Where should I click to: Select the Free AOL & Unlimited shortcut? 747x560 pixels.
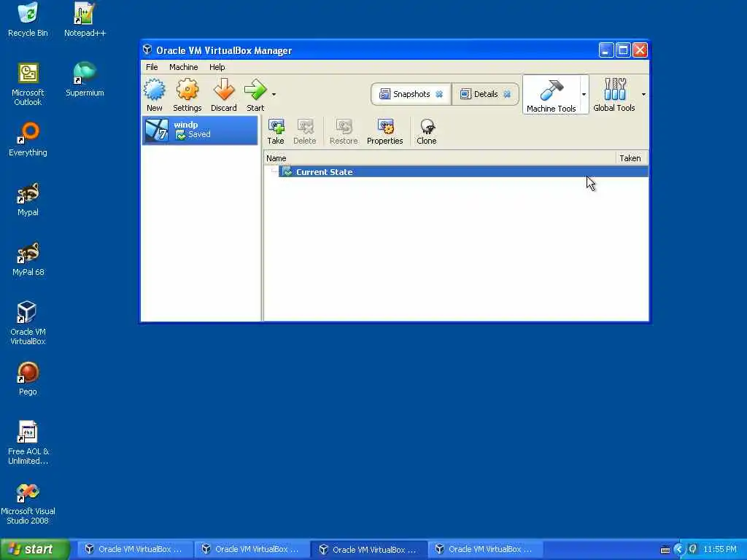coord(28,443)
